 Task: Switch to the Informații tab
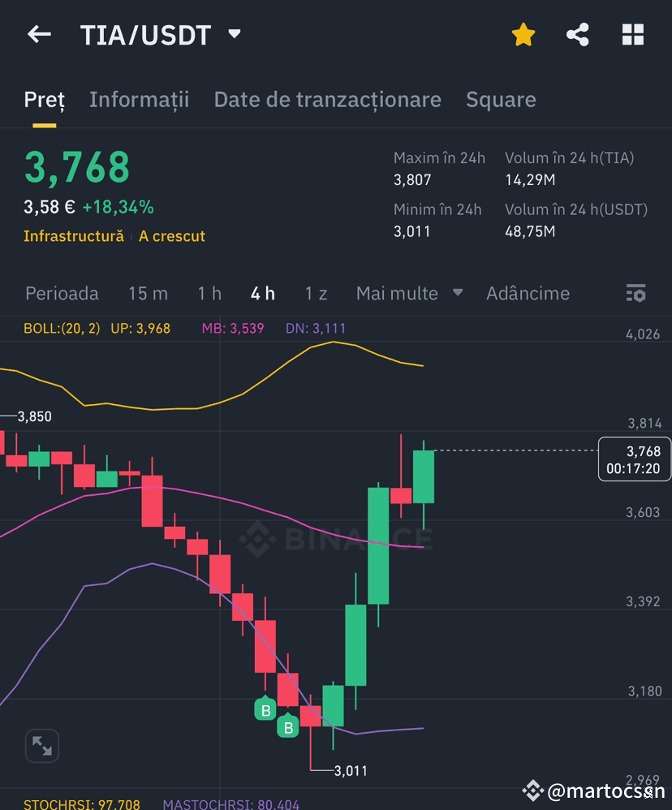coord(139,100)
